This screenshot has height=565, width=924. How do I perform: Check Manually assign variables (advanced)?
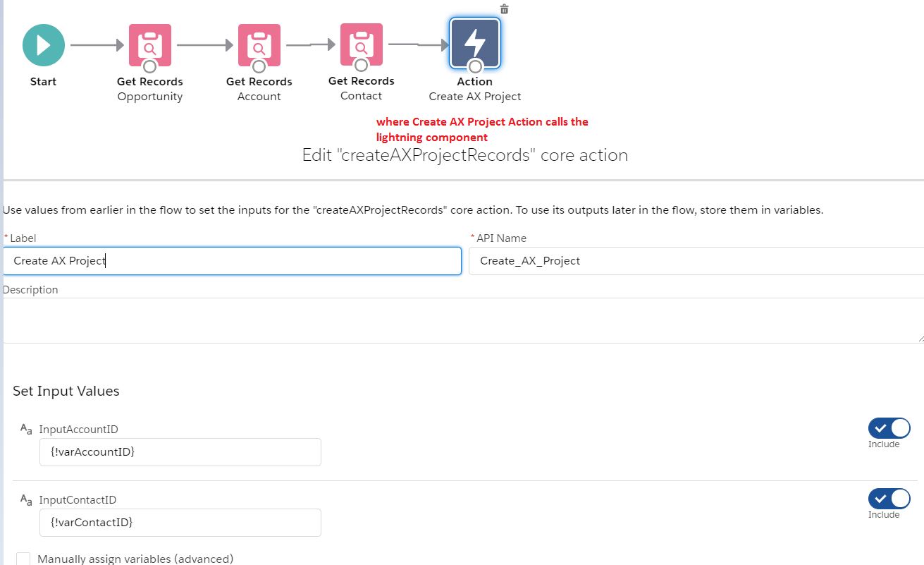[x=23, y=559]
